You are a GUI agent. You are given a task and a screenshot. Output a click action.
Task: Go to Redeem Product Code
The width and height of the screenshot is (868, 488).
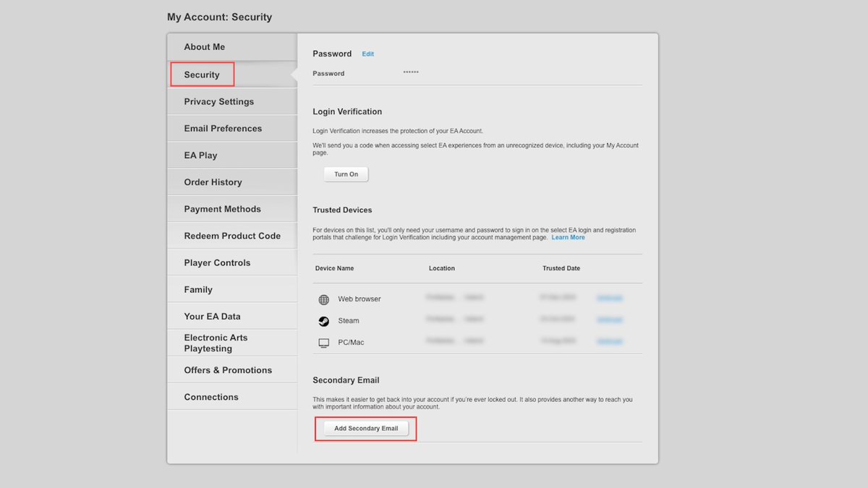tap(232, 236)
